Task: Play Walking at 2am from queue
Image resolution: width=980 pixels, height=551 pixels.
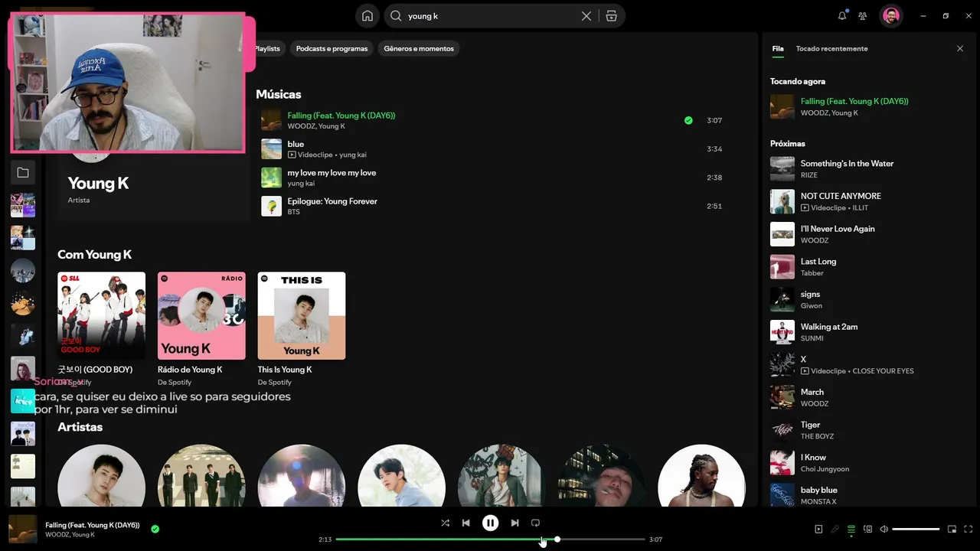Action: coord(867,332)
